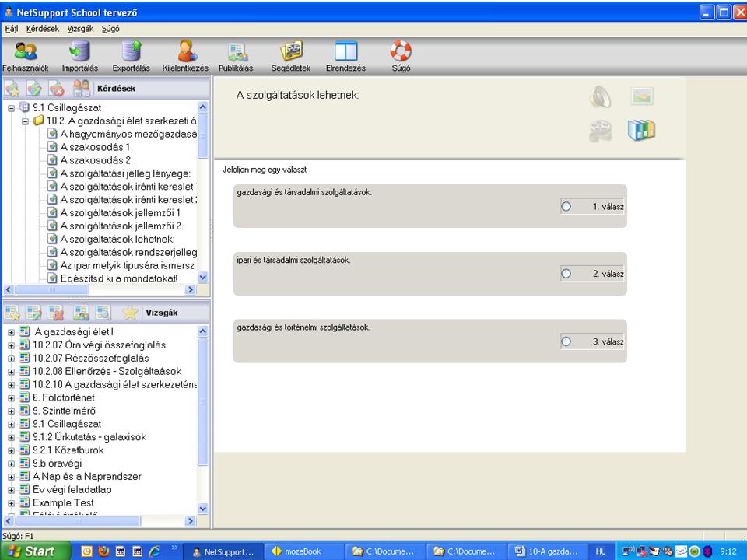
Task: Expand the 6. Földtörténet exam node
Action: 12,397
